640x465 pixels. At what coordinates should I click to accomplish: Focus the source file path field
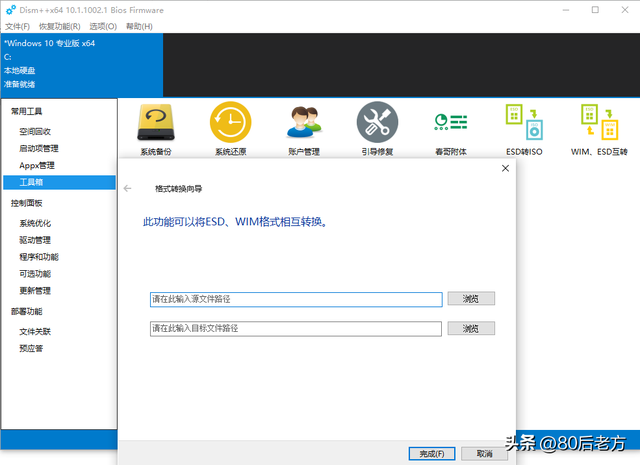(x=296, y=299)
